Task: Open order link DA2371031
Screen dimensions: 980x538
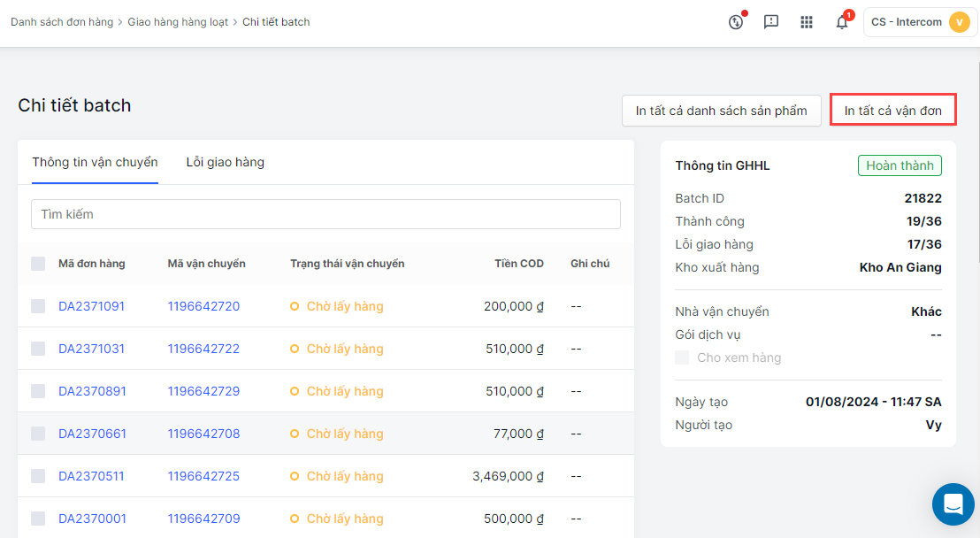Action: pos(91,349)
